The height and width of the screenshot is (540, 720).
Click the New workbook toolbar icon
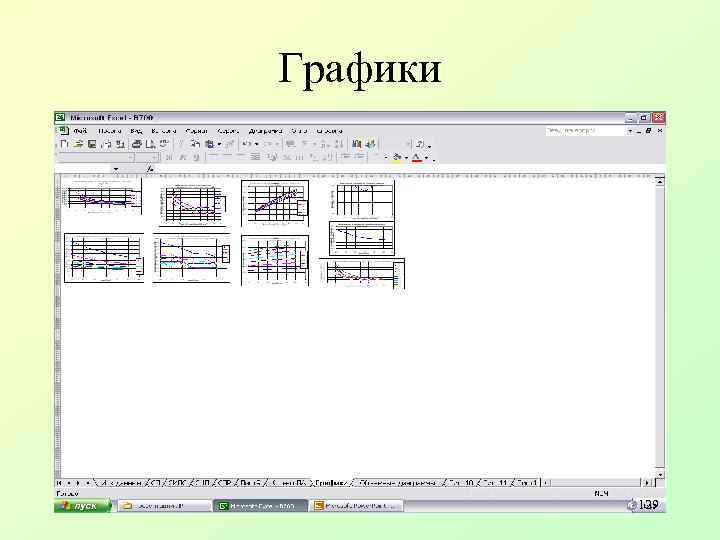64,144
